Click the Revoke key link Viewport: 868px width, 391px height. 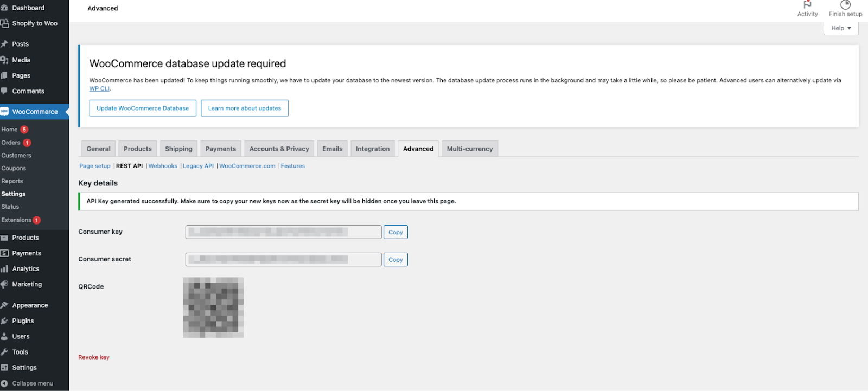tap(94, 357)
